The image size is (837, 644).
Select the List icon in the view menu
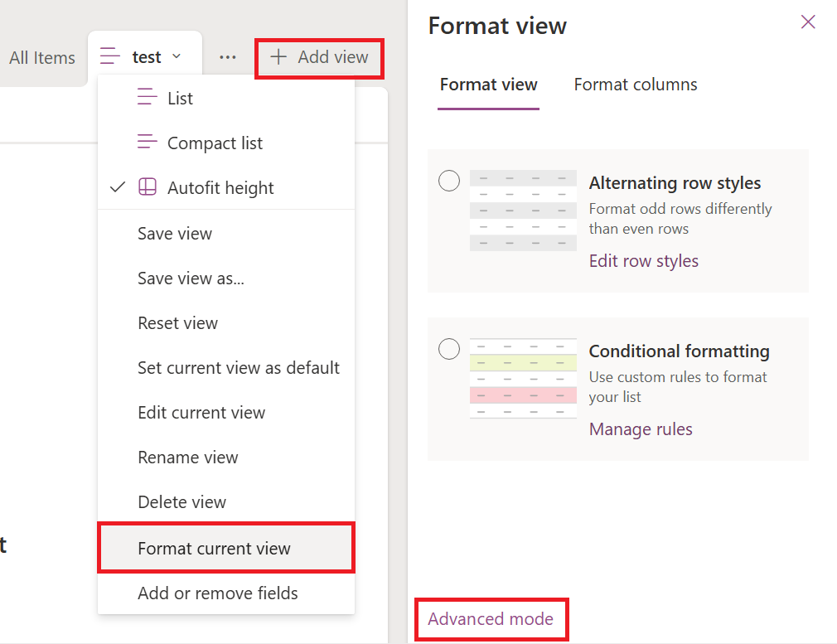[x=148, y=97]
